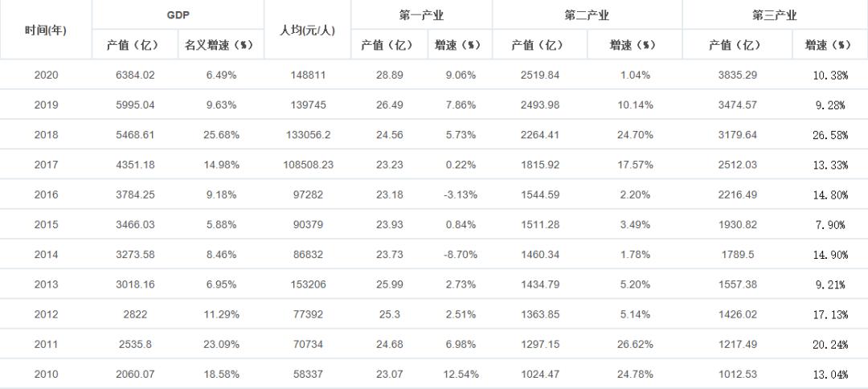
Task: Select the 2016 primary industry growth -3.13%
Action: [459, 194]
